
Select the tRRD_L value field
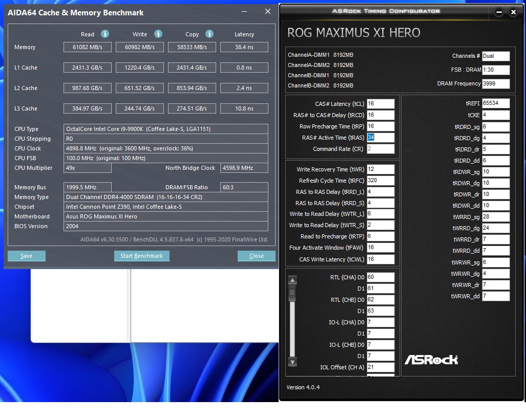381,192
